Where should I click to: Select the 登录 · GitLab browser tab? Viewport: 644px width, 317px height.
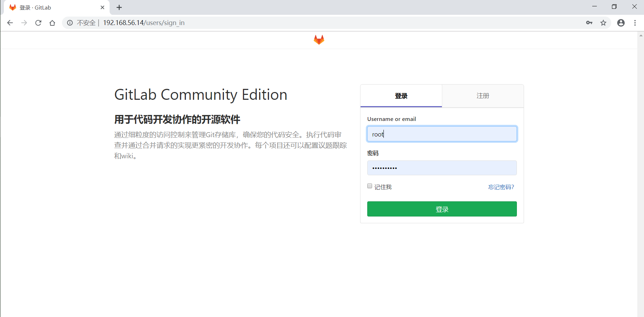pyautogui.click(x=57, y=7)
